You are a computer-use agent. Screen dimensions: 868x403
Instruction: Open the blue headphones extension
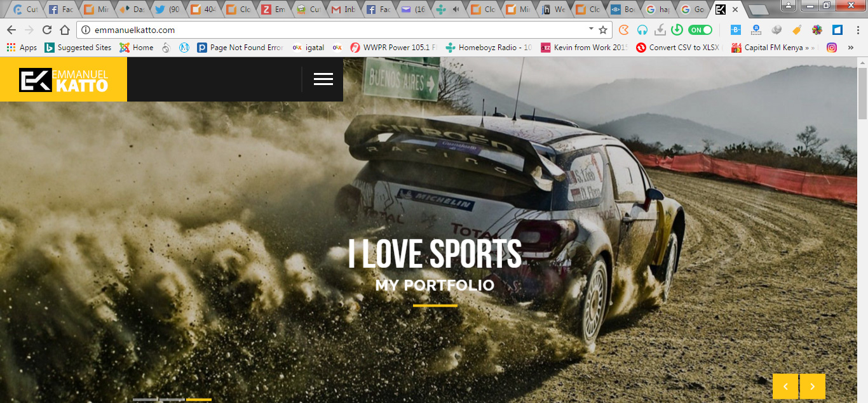pyautogui.click(x=642, y=30)
